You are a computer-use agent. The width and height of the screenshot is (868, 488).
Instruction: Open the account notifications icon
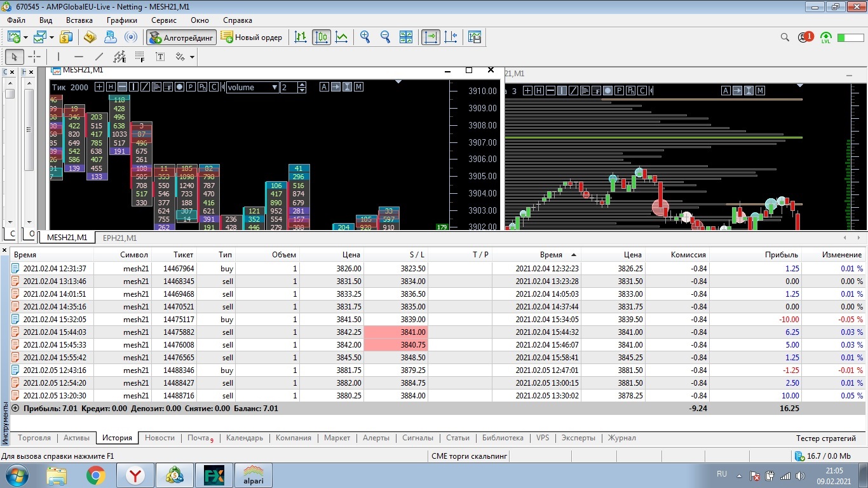(805, 37)
